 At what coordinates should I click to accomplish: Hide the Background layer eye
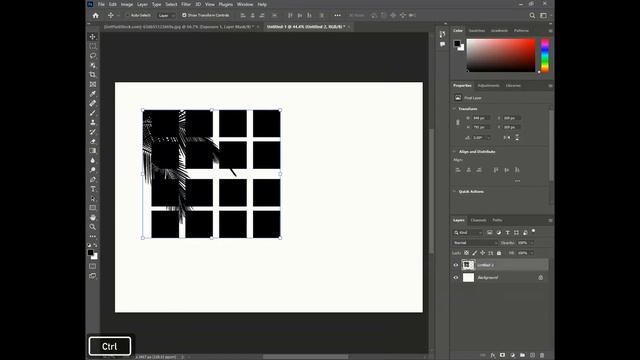(x=456, y=278)
